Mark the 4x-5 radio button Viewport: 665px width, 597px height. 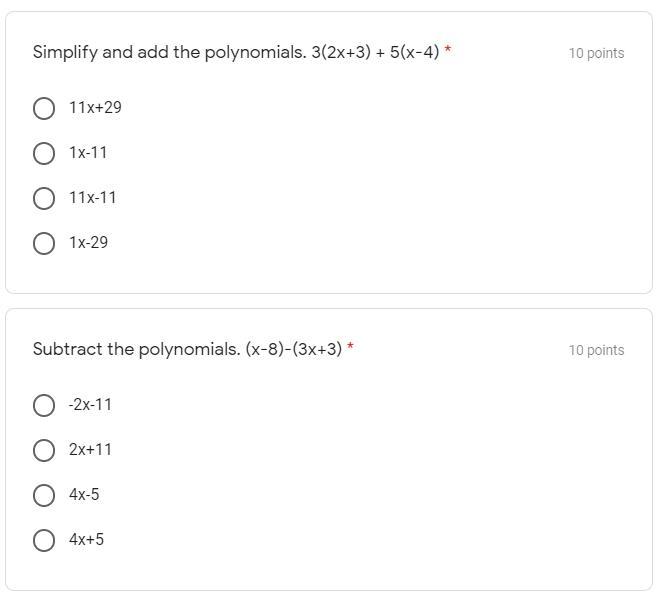click(44, 495)
